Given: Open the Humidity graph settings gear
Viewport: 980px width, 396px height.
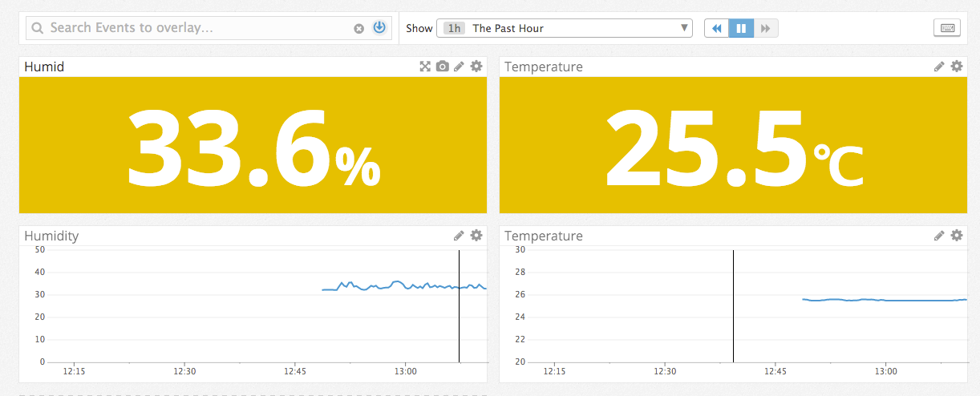Looking at the screenshot, I should (476, 236).
